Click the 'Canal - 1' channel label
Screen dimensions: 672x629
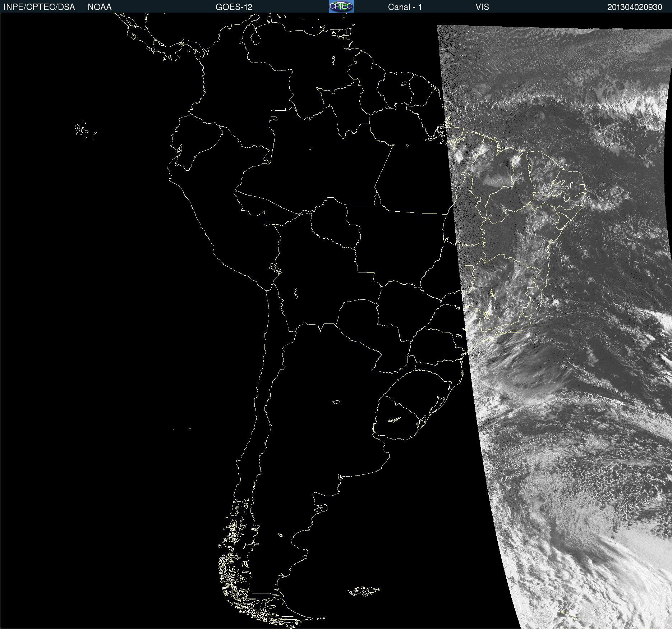tap(405, 7)
